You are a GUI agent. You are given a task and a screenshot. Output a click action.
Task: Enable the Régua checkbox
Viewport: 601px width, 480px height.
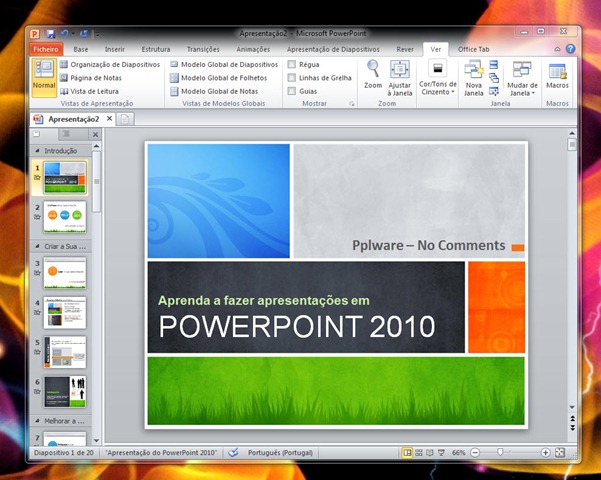tap(292, 64)
